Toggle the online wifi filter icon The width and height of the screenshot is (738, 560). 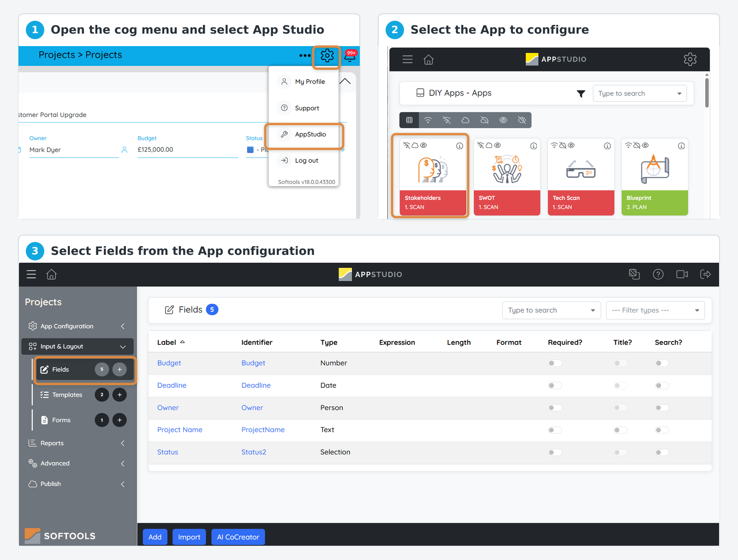(x=428, y=120)
